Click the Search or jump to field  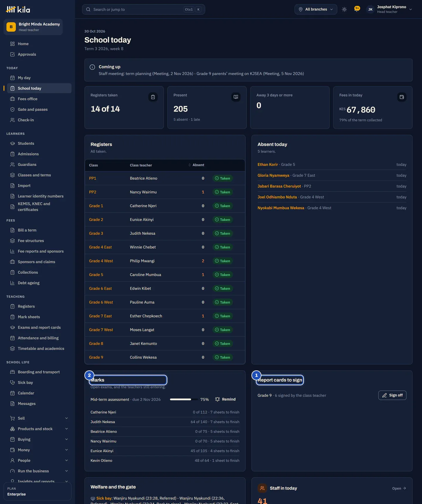(144, 9)
